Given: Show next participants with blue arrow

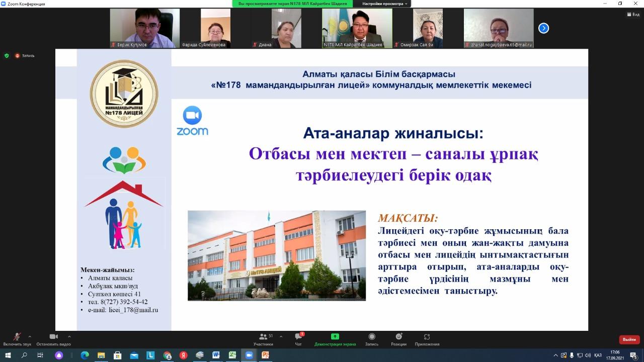Looking at the screenshot, I should click(543, 28).
